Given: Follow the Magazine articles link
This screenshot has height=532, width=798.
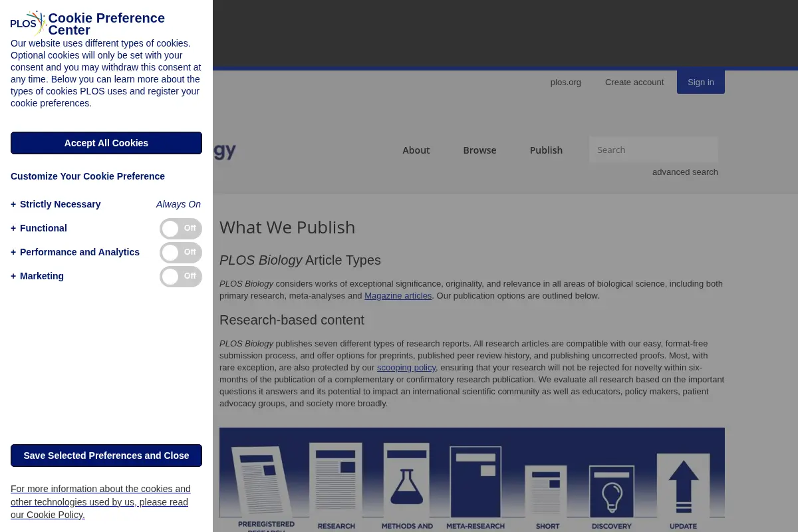Looking at the screenshot, I should [x=398, y=296].
